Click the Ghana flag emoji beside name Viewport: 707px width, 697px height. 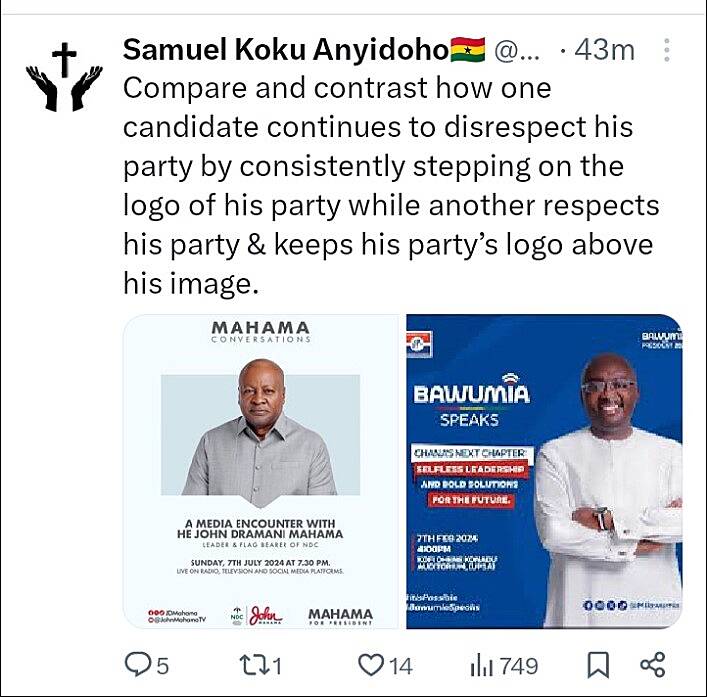pyautogui.click(x=469, y=49)
